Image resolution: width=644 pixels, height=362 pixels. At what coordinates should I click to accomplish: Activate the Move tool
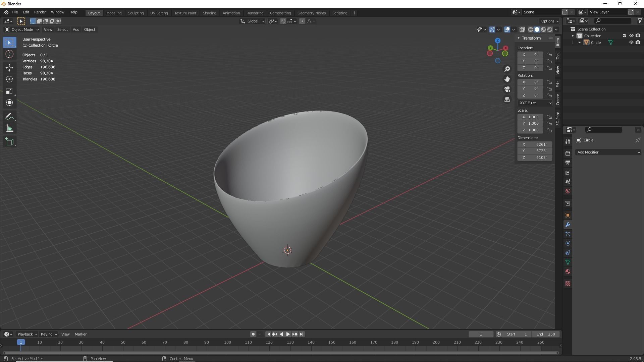coord(9,67)
